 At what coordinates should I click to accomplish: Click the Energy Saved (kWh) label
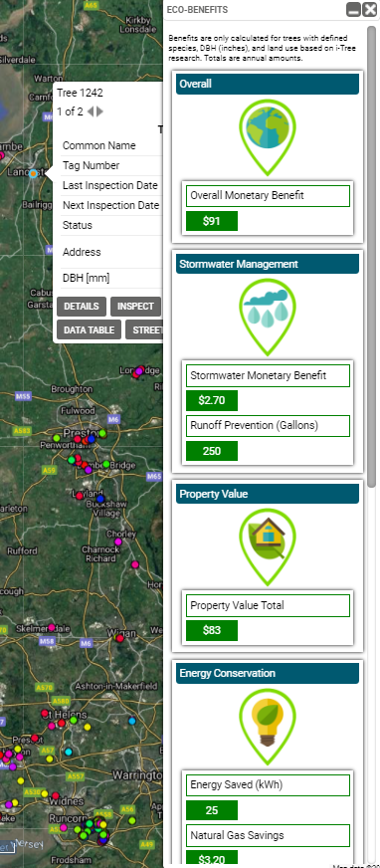(x=269, y=785)
